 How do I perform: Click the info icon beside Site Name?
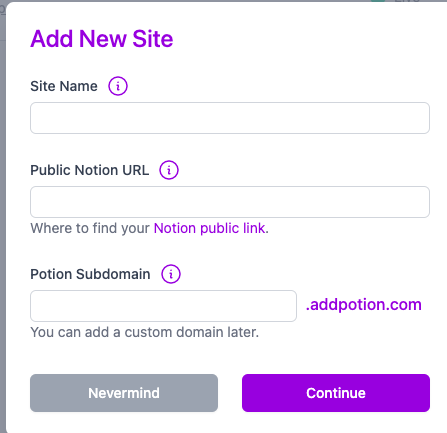(x=118, y=86)
